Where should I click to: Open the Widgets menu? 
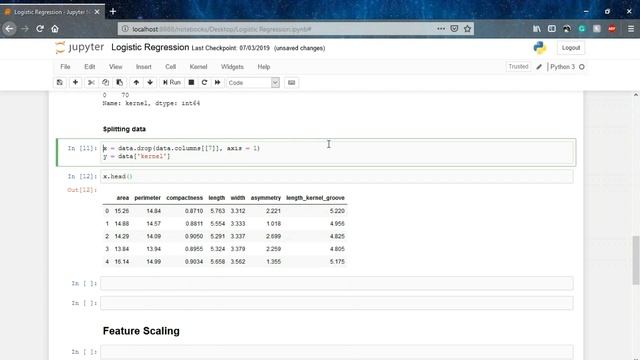pyautogui.click(x=232, y=67)
